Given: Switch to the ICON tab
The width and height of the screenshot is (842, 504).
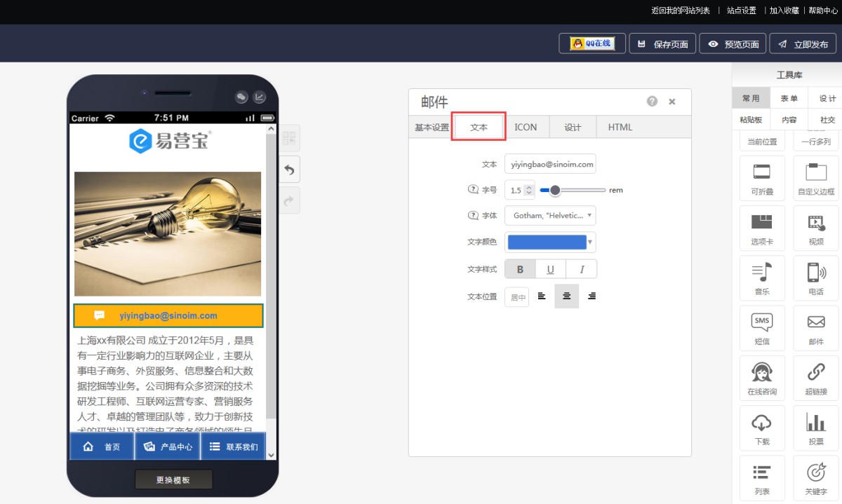Looking at the screenshot, I should pyautogui.click(x=526, y=127).
